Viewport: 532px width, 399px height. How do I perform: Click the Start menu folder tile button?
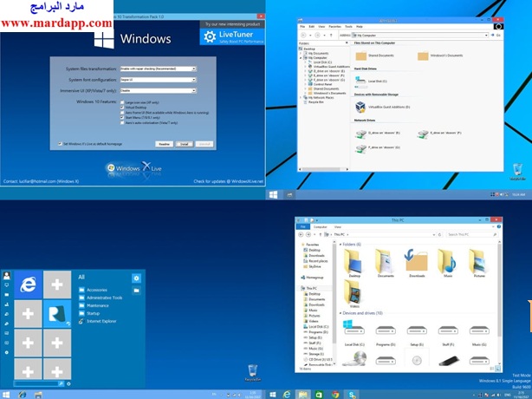point(136,291)
